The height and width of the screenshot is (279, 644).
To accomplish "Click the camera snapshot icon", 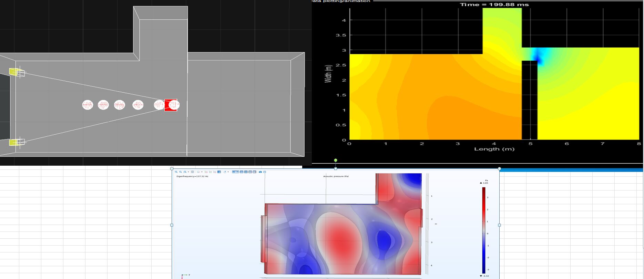I will pyautogui.click(x=260, y=172).
